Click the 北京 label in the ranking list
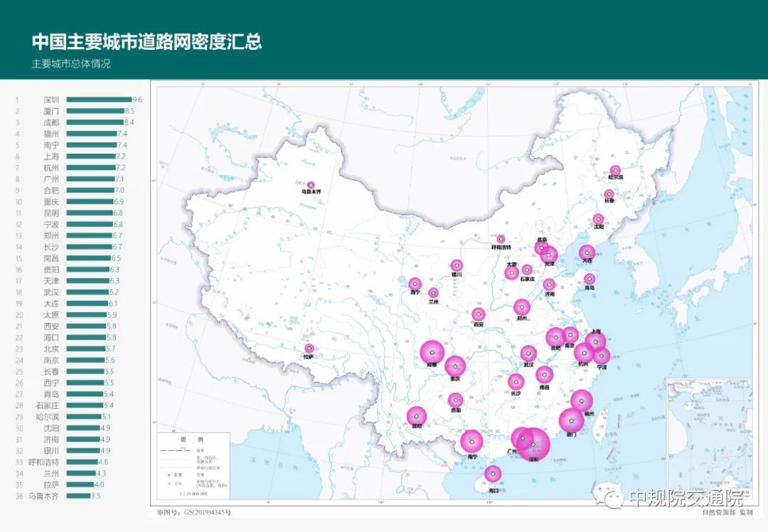 click(51, 349)
